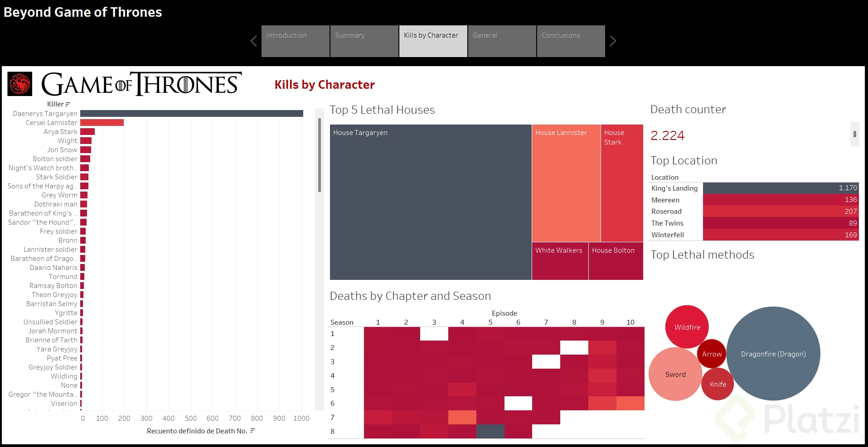The width and height of the screenshot is (868, 447).
Task: Click the Season 6 Episode 9 heatmap cell
Action: tap(602, 403)
